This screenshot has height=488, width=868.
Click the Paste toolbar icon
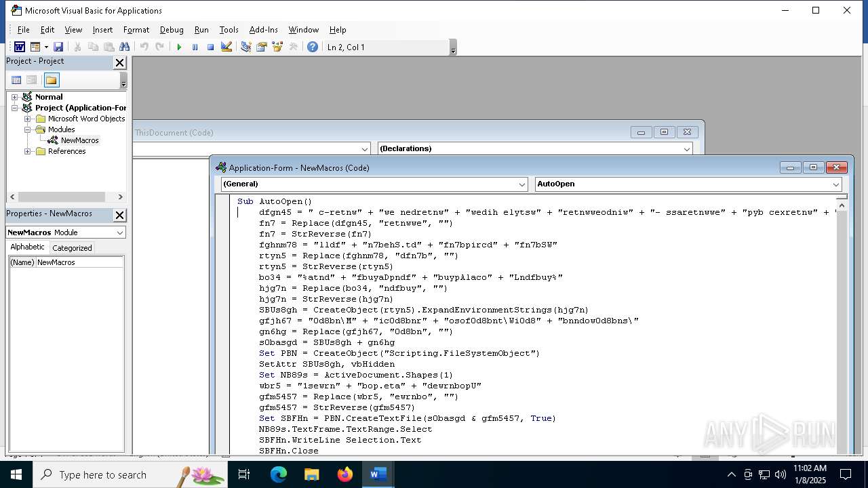point(108,47)
